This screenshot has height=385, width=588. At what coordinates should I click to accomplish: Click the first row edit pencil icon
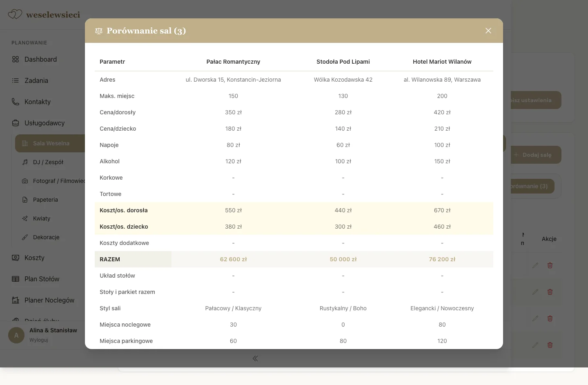[535, 265]
